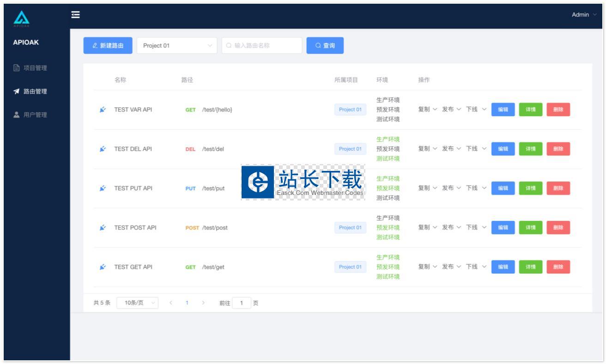The image size is (606, 364).
Task: Click plug icon beside TEST GET API
Action: coord(103,267)
